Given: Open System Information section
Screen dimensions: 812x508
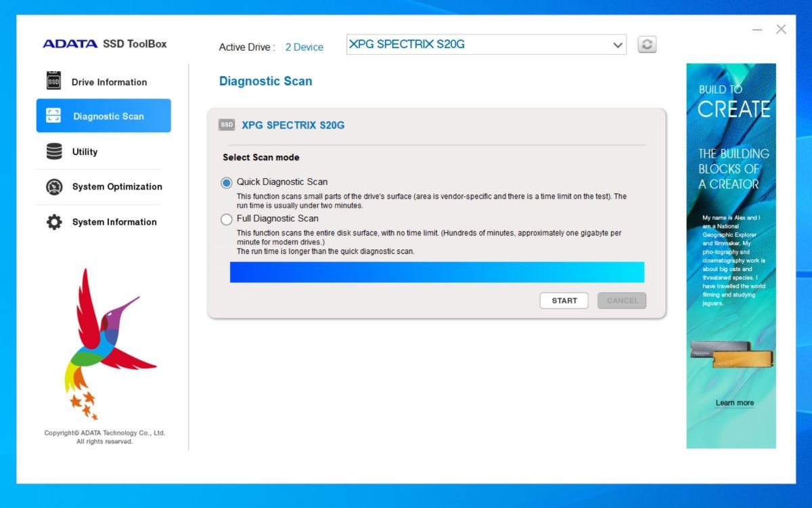Looking at the screenshot, I should coord(104,222).
